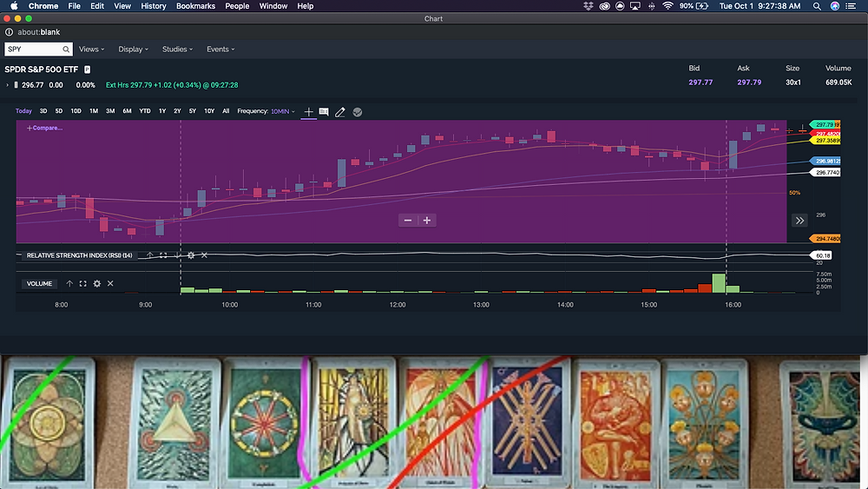Viewport: 868px width, 489px height.
Task: Open AirPlay display menu icon
Action: pos(635,6)
